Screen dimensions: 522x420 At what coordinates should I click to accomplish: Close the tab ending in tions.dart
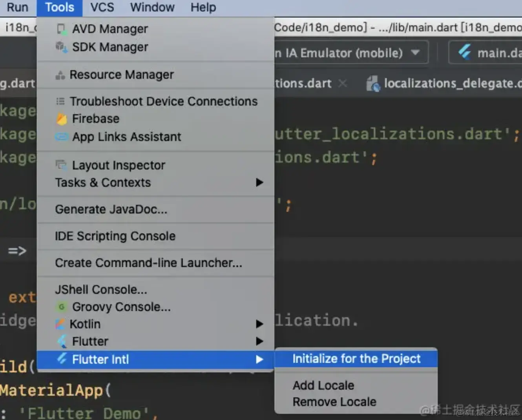(x=343, y=83)
